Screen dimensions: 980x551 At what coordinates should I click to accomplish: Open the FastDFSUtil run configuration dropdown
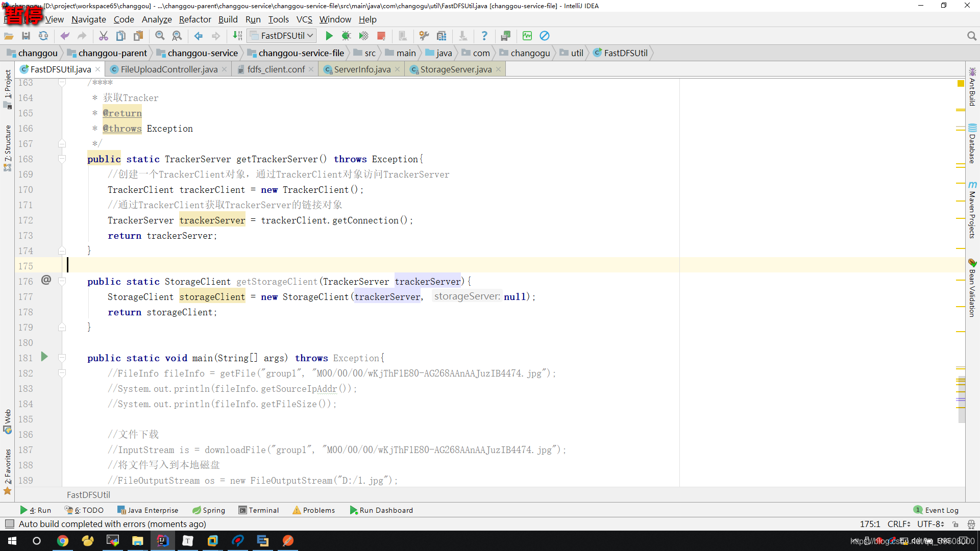282,36
